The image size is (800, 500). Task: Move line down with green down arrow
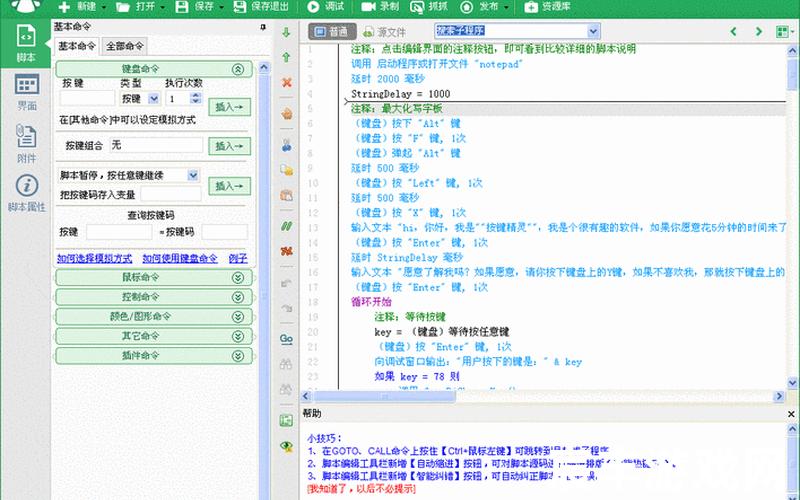pos(286,33)
